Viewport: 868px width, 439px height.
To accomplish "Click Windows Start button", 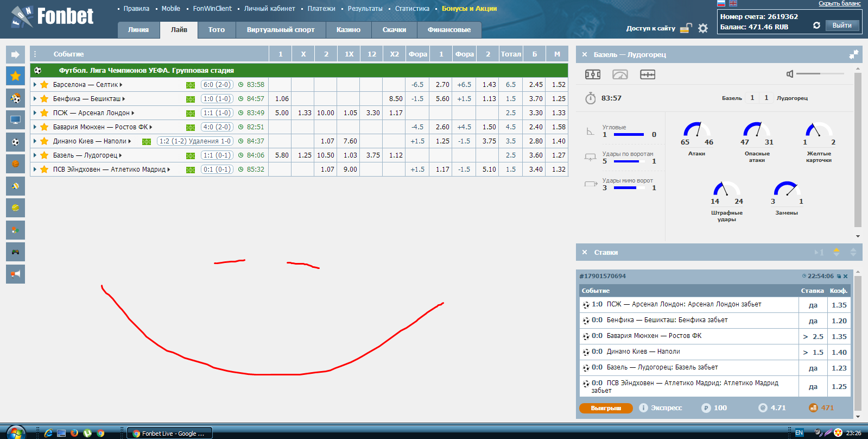I will (16, 432).
